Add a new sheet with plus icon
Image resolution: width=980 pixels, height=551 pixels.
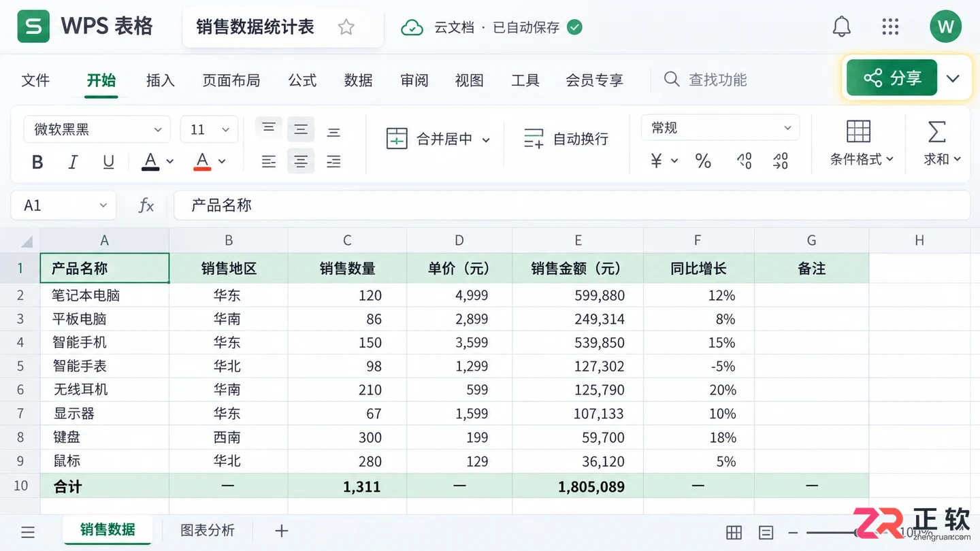pos(281,531)
